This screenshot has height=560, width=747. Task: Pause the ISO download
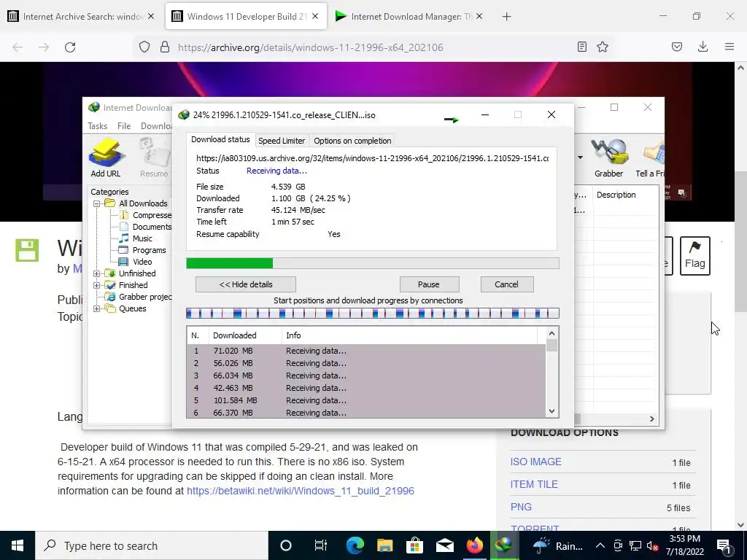pyautogui.click(x=429, y=284)
